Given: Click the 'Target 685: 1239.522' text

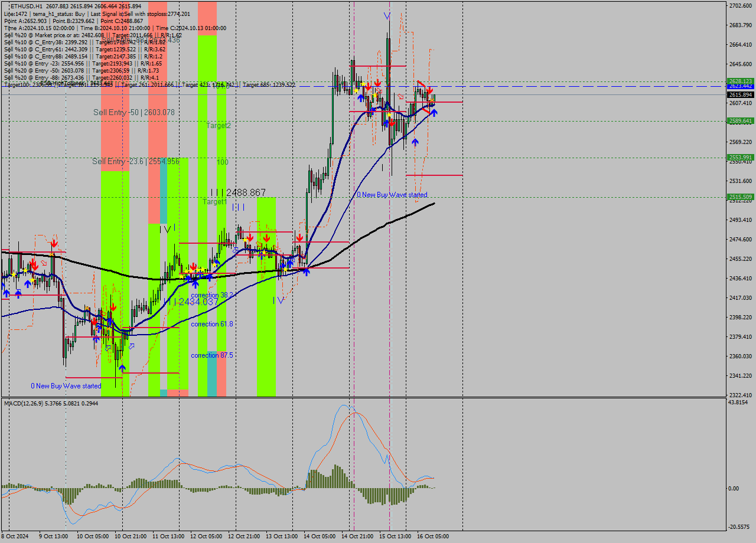Looking at the screenshot, I should pos(269,85).
